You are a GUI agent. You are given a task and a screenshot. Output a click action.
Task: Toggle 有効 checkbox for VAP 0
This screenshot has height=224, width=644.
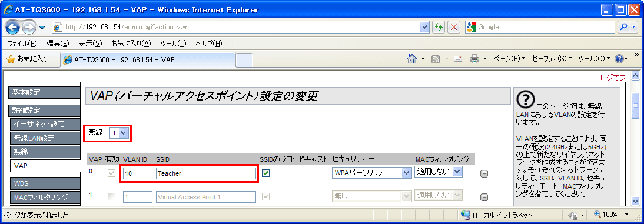[111, 173]
